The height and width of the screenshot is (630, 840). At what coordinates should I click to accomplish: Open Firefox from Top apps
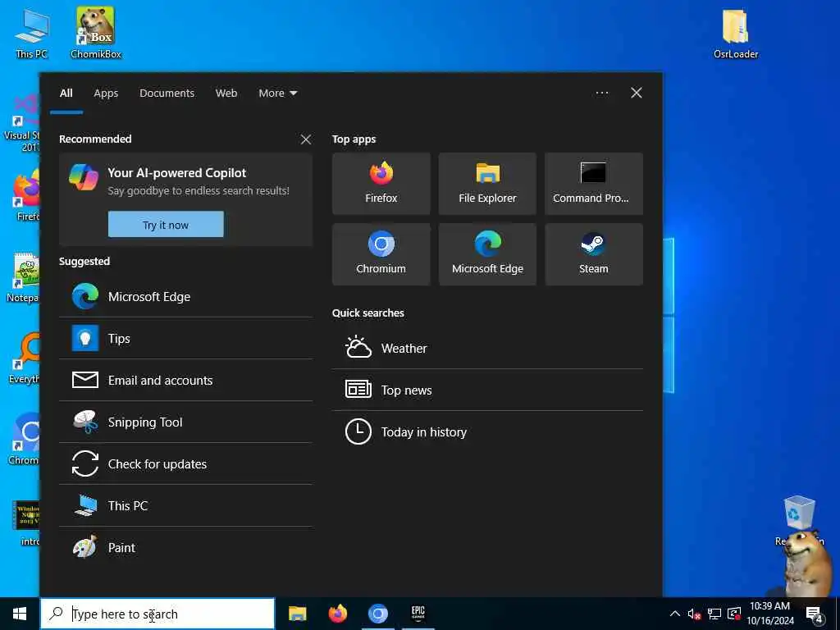381,184
